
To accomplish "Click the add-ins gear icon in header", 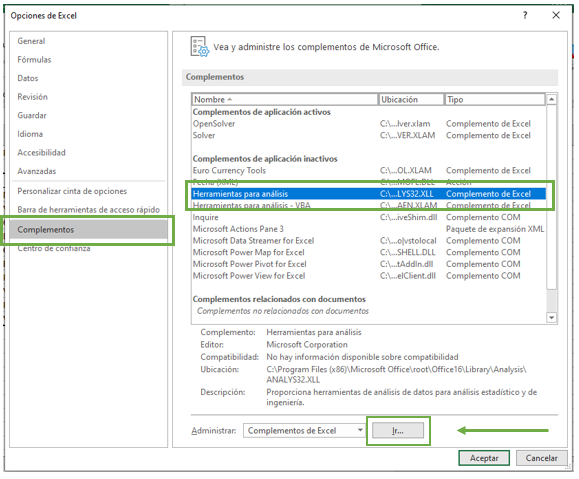I will pos(199,47).
